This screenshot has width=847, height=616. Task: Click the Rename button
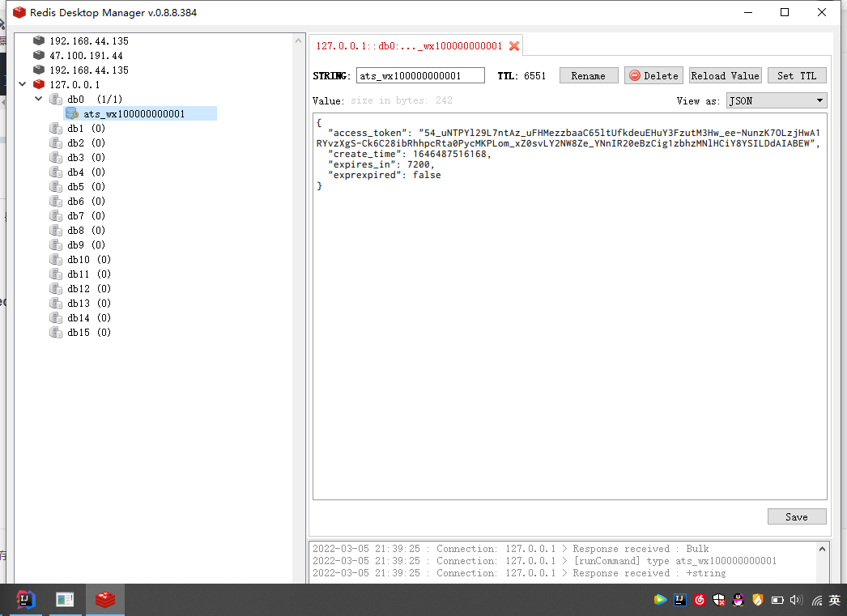pos(589,75)
